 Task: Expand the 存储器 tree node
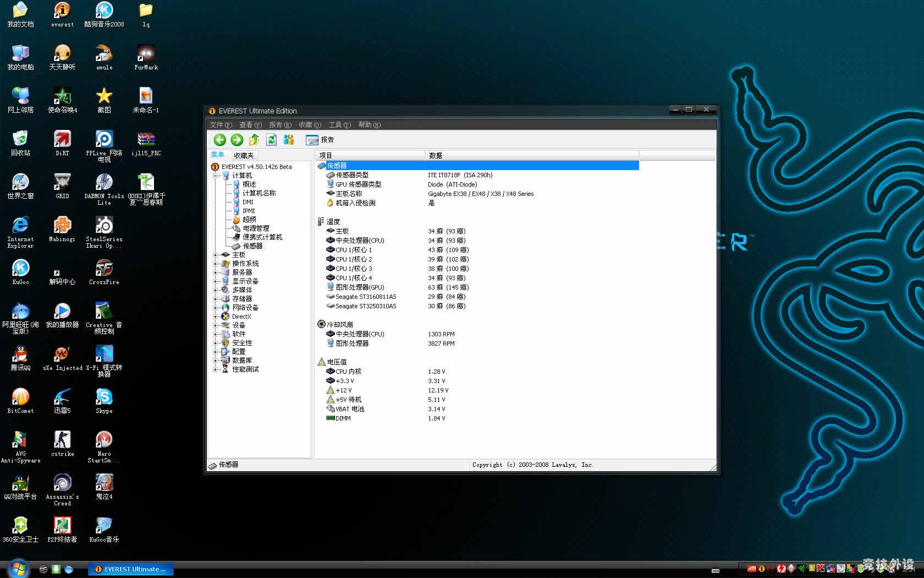point(216,299)
